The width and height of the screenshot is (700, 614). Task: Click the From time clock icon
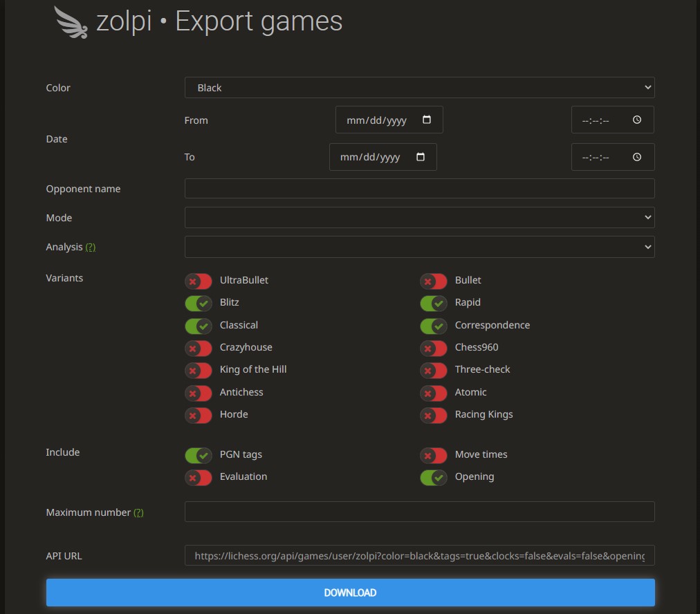pos(637,120)
